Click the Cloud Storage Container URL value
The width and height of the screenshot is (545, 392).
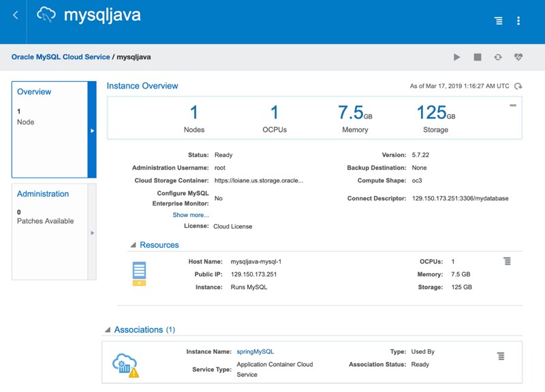click(x=259, y=180)
